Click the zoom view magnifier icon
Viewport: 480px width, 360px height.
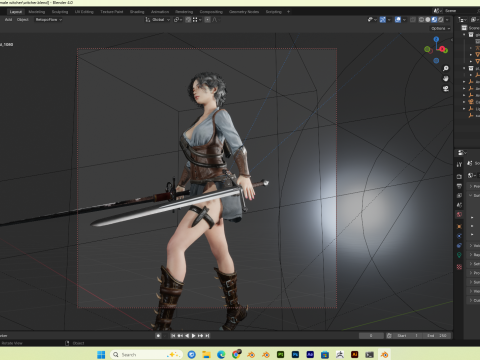446,68
